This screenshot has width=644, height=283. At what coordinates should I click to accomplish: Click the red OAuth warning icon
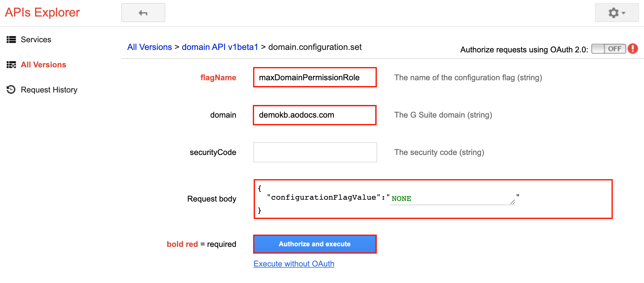pyautogui.click(x=633, y=49)
